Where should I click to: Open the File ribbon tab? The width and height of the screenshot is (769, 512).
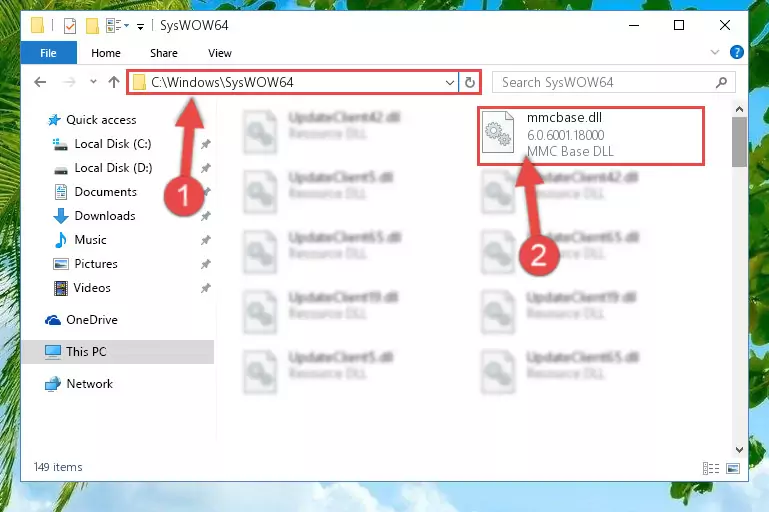point(49,53)
